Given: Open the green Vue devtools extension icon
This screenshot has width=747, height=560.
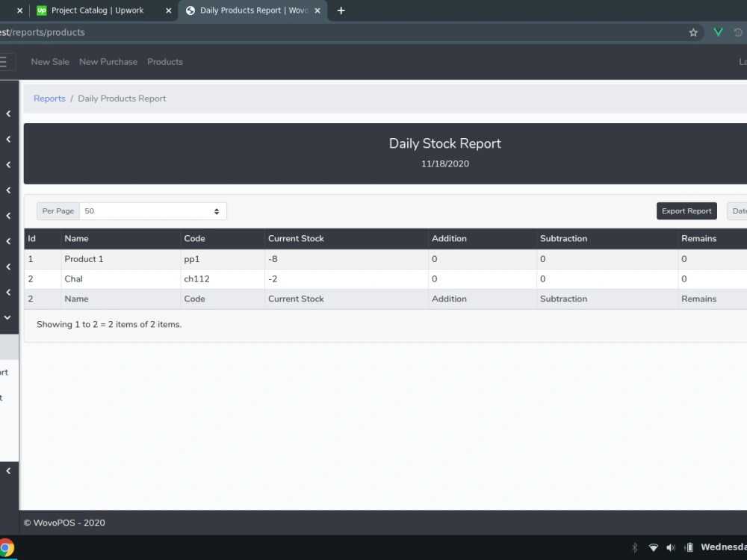Looking at the screenshot, I should pos(718,32).
